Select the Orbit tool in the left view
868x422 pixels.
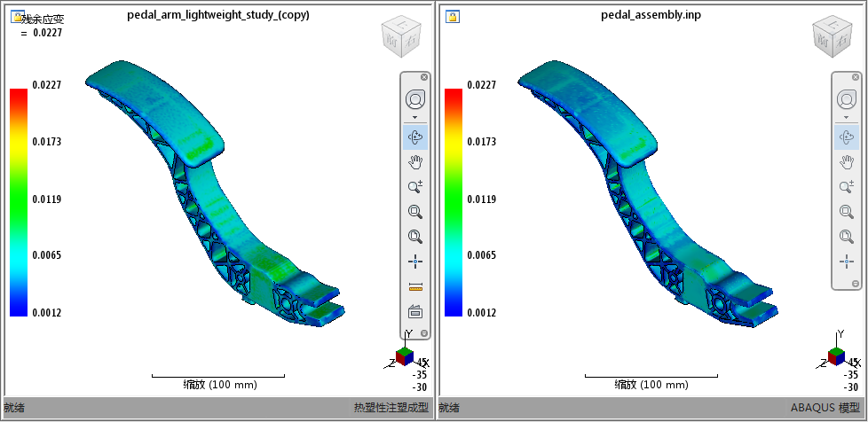415,137
